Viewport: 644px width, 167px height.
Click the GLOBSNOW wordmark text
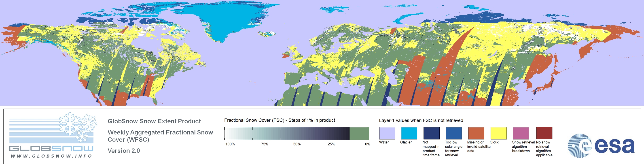point(51,148)
